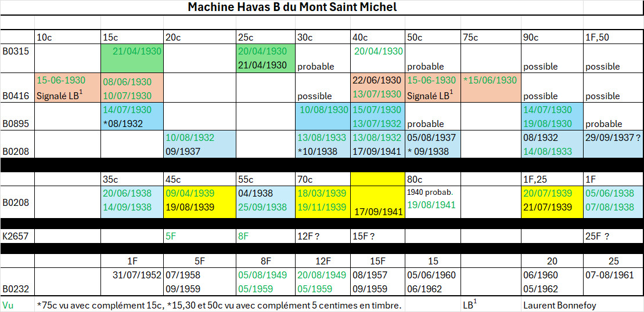The image size is (644, 312).
Task: Select the '1F,50' column header cell
Action: pyautogui.click(x=613, y=37)
